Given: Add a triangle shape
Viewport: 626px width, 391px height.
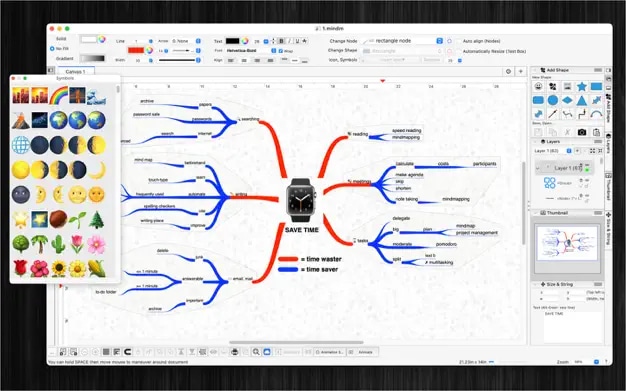Looking at the screenshot, I should 582,100.
